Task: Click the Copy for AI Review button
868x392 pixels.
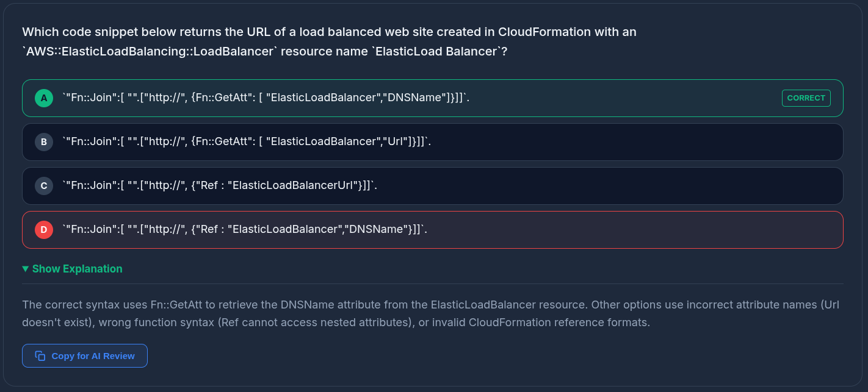Action: tap(85, 356)
